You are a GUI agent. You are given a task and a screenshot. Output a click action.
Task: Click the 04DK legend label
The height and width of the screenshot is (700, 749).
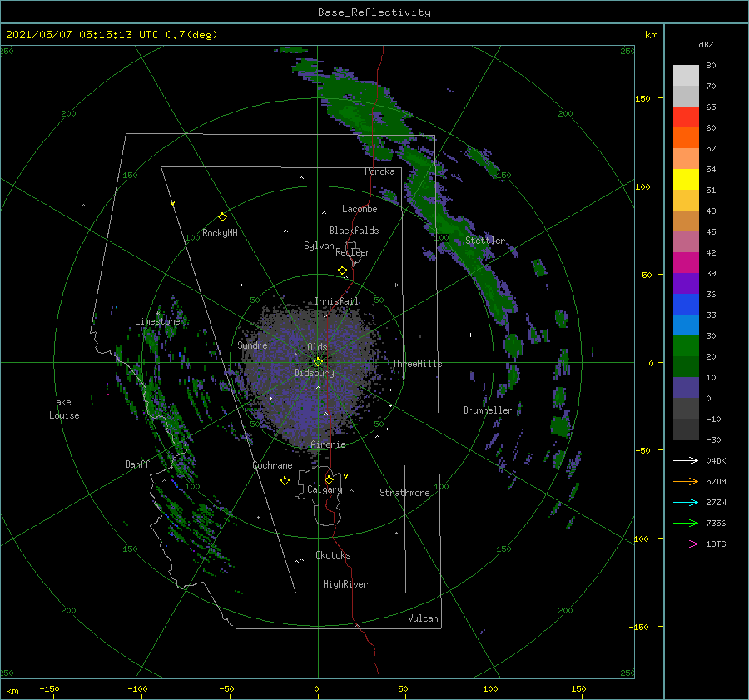point(716,460)
